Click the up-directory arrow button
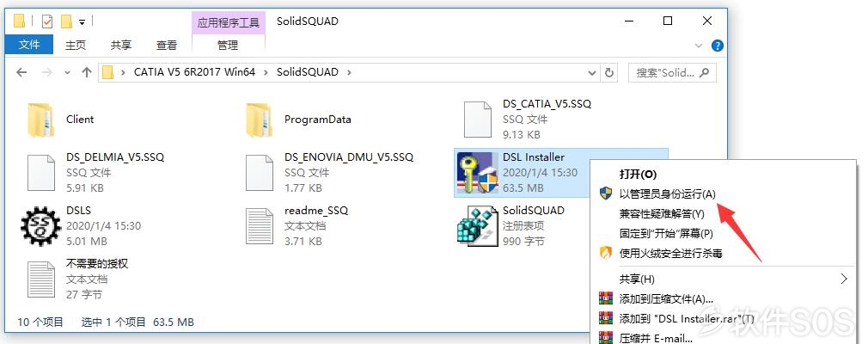The image size is (868, 344). (x=86, y=72)
